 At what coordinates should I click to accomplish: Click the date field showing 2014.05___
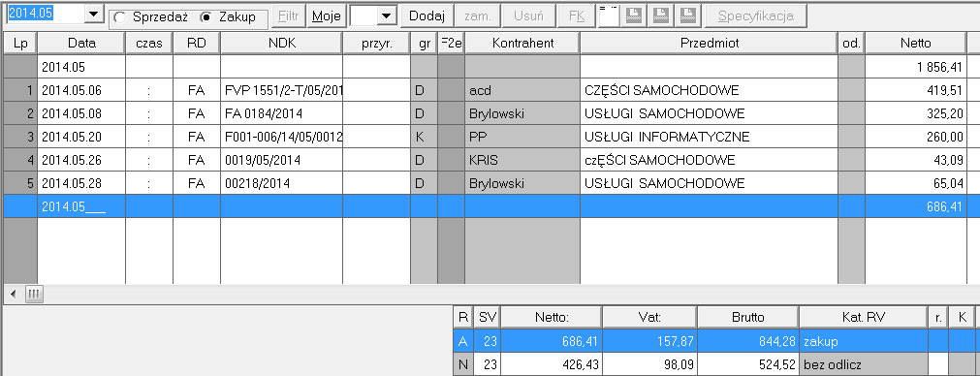coord(81,206)
